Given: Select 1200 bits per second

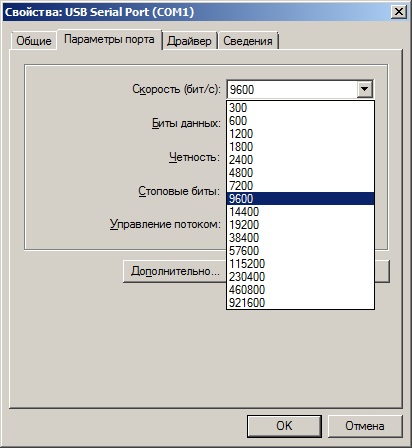Looking at the screenshot, I should point(300,134).
